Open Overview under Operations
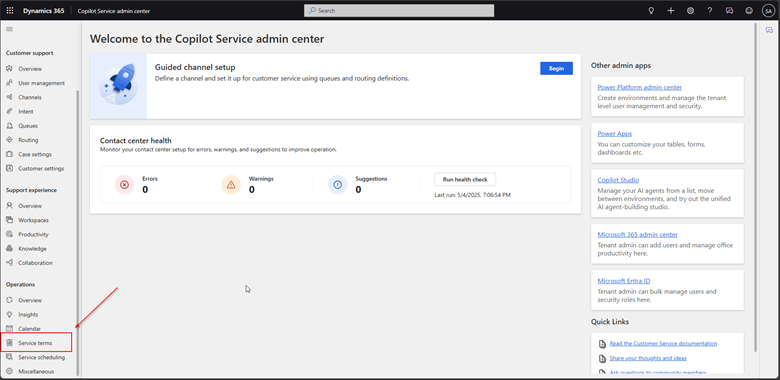This screenshot has width=780, height=380. 30,300
